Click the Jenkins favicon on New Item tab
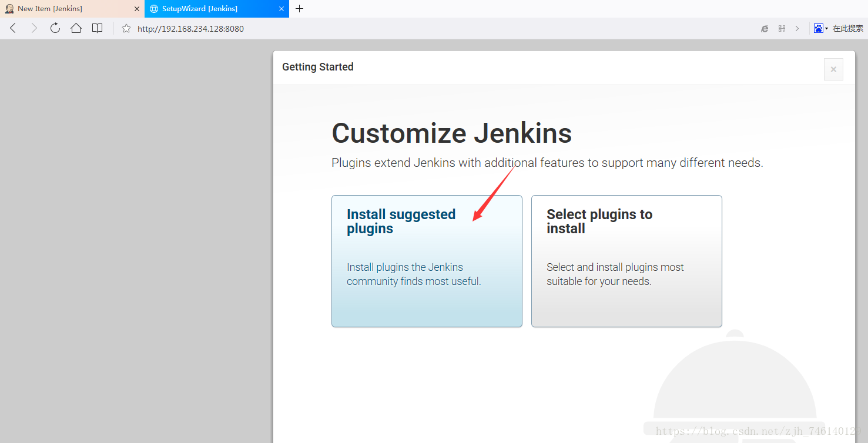 9,9
